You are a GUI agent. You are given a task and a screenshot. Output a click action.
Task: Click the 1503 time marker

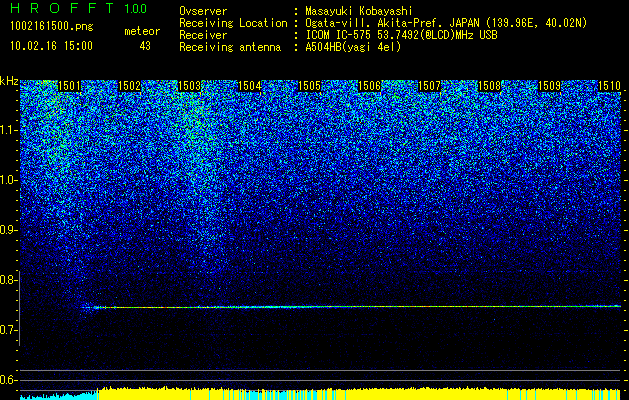point(189,86)
